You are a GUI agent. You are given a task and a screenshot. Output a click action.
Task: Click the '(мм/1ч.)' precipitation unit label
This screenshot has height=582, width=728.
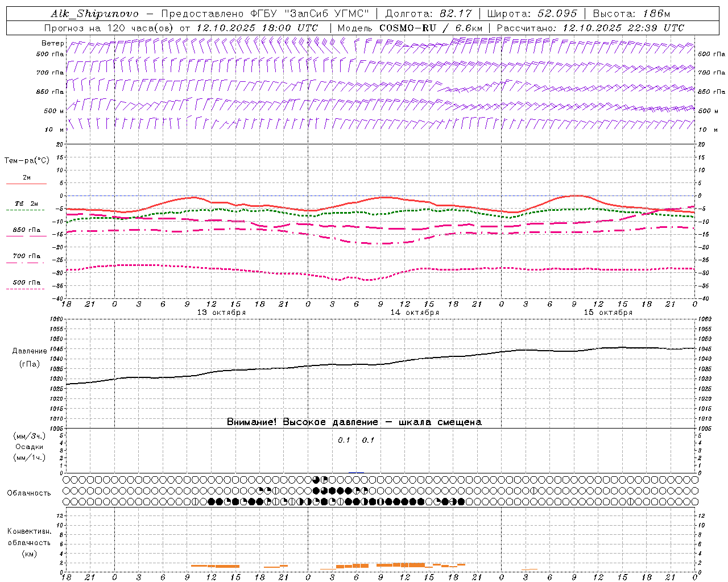click(x=30, y=458)
